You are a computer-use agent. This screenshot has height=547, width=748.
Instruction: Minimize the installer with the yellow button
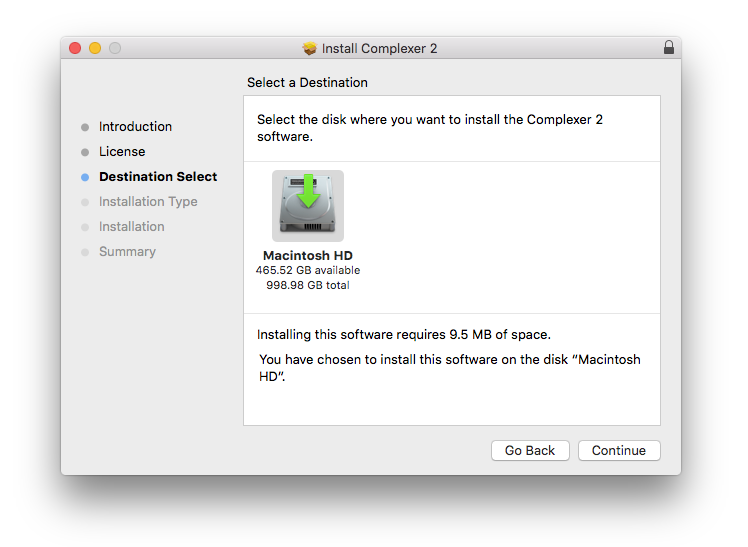point(95,48)
